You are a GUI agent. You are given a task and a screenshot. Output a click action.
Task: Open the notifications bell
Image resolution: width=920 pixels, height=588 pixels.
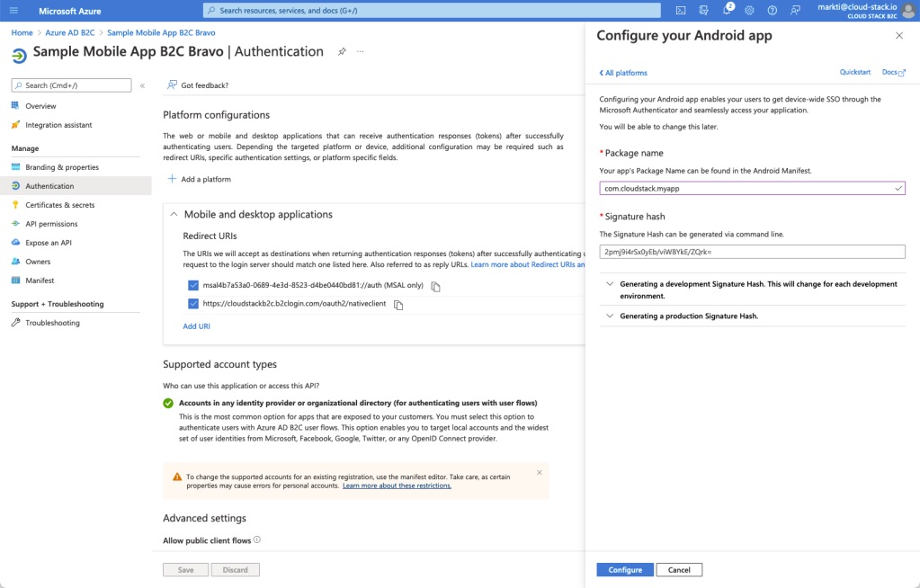point(727,10)
